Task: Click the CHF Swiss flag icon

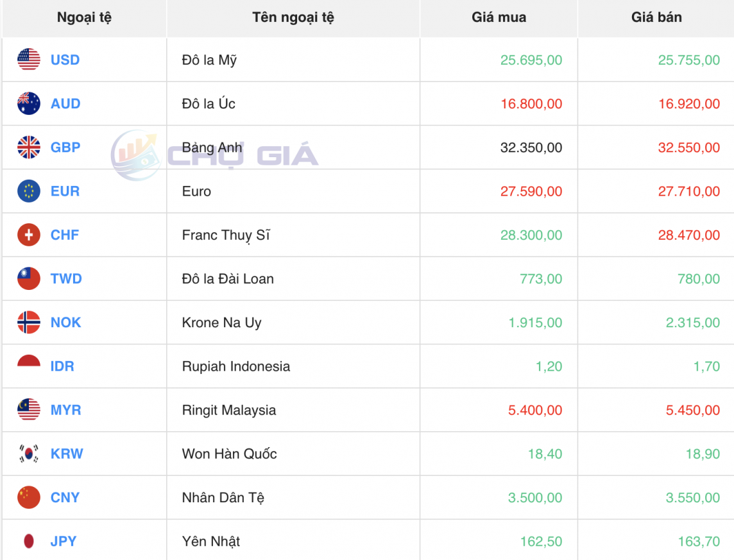Action: 28,235
